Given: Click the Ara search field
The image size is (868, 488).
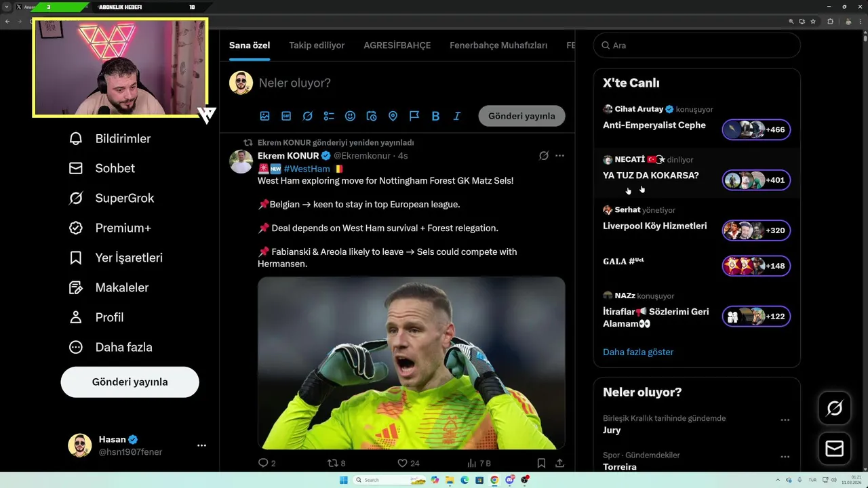Looking at the screenshot, I should (x=696, y=45).
